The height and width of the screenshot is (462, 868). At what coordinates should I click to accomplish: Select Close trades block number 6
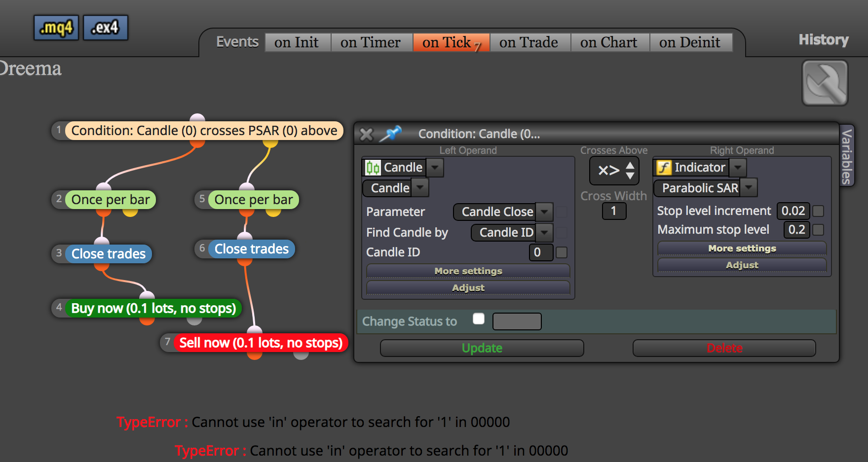252,249
